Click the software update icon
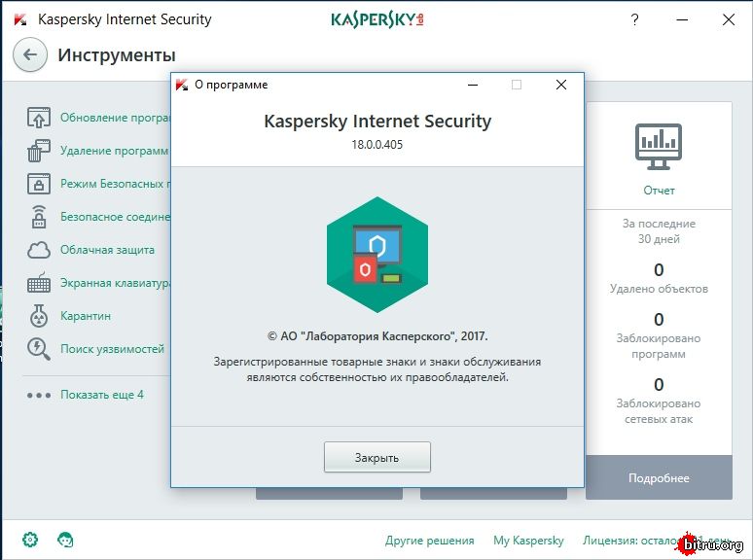Screen dimensions: 753x560 coord(38,118)
